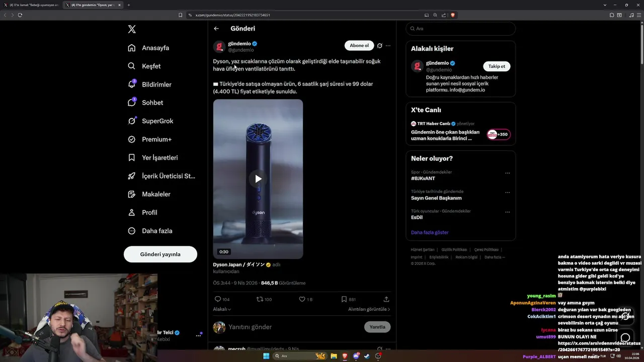The image size is (644, 362).
Task: Click Daha fazla göster link
Action: [x=430, y=232]
